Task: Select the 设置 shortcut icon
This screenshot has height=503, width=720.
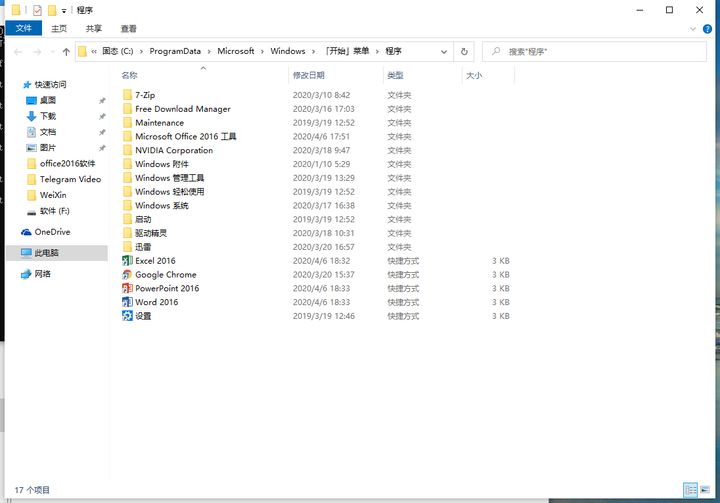Action: [127, 316]
